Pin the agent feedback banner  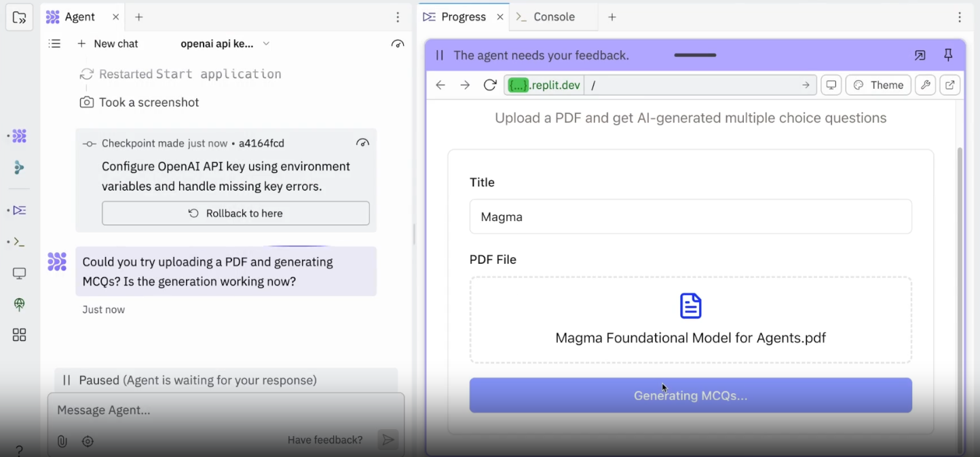[948, 56]
